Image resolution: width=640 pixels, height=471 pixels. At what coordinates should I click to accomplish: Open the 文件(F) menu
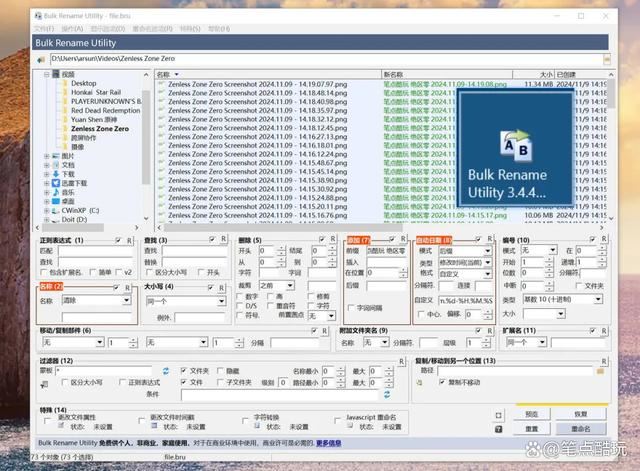click(x=43, y=29)
